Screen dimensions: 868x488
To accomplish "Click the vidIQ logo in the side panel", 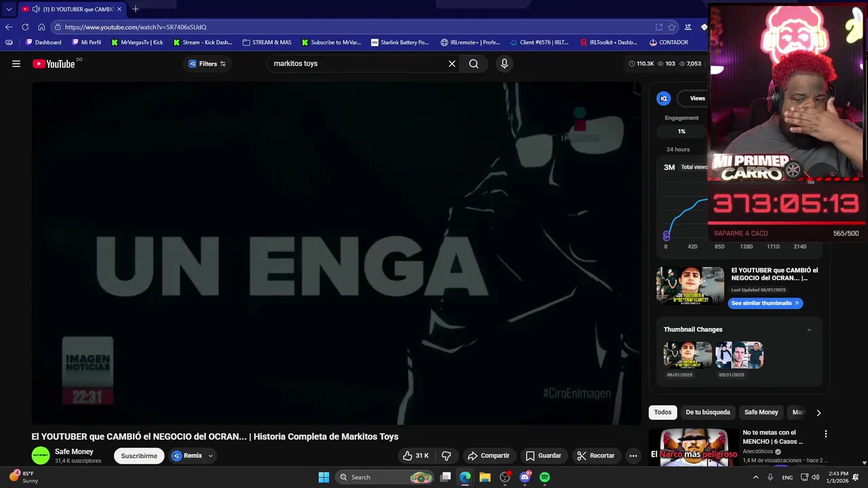I will point(664,98).
